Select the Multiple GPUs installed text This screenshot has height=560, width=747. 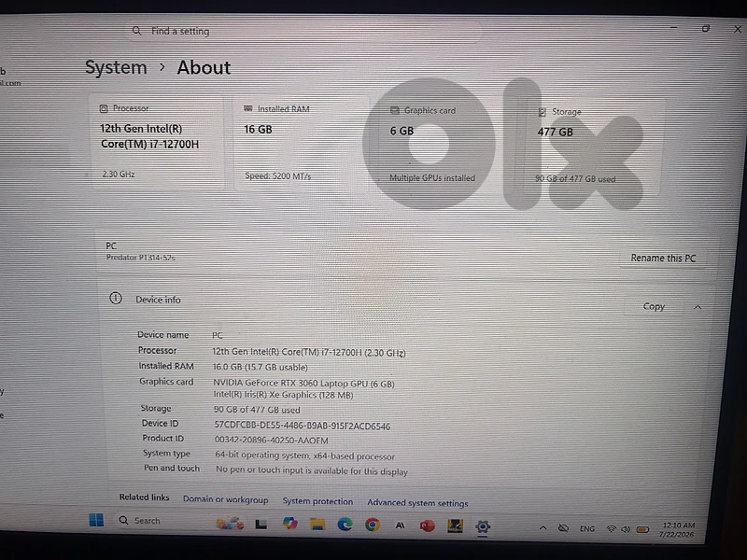point(432,178)
